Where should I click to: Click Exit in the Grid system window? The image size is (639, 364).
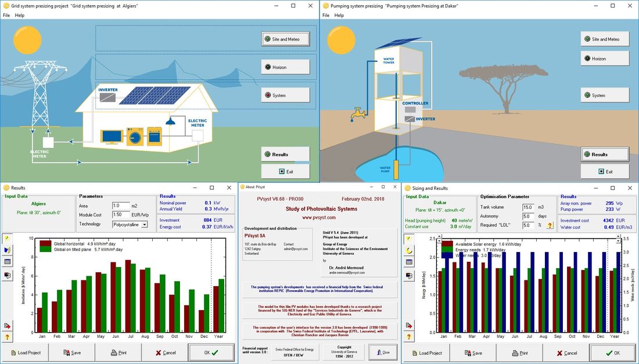coord(285,171)
